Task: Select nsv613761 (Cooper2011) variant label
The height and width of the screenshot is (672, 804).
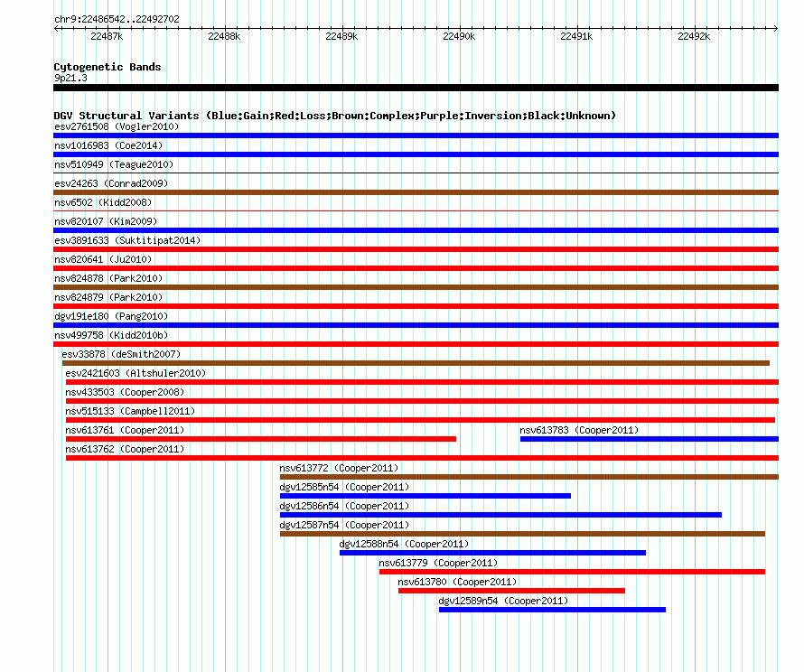Action: point(125,430)
